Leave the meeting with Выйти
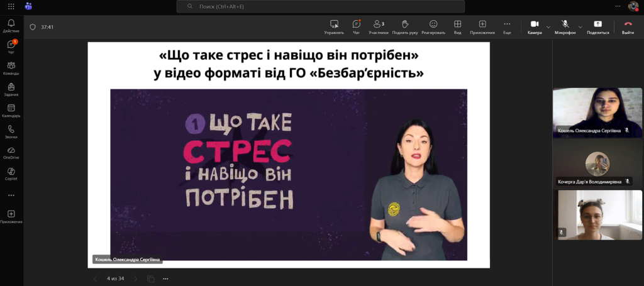Viewport: 644px width, 286px height. 628,26
